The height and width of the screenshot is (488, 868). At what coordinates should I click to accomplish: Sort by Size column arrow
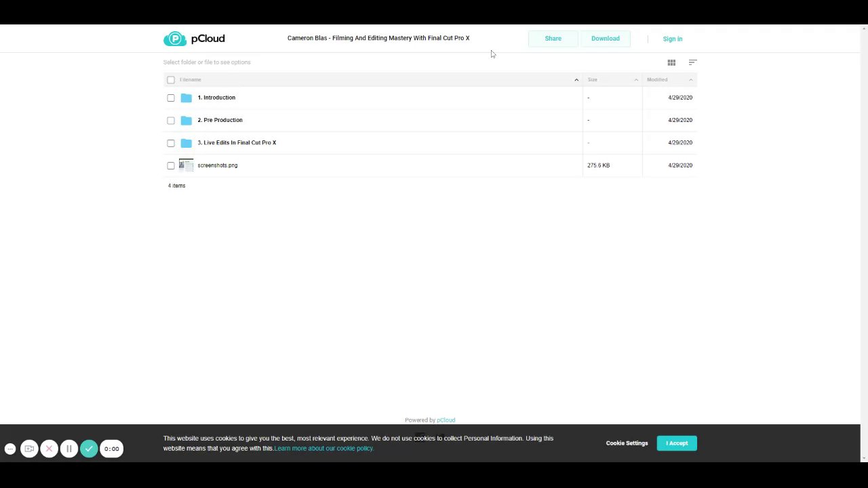tap(636, 80)
